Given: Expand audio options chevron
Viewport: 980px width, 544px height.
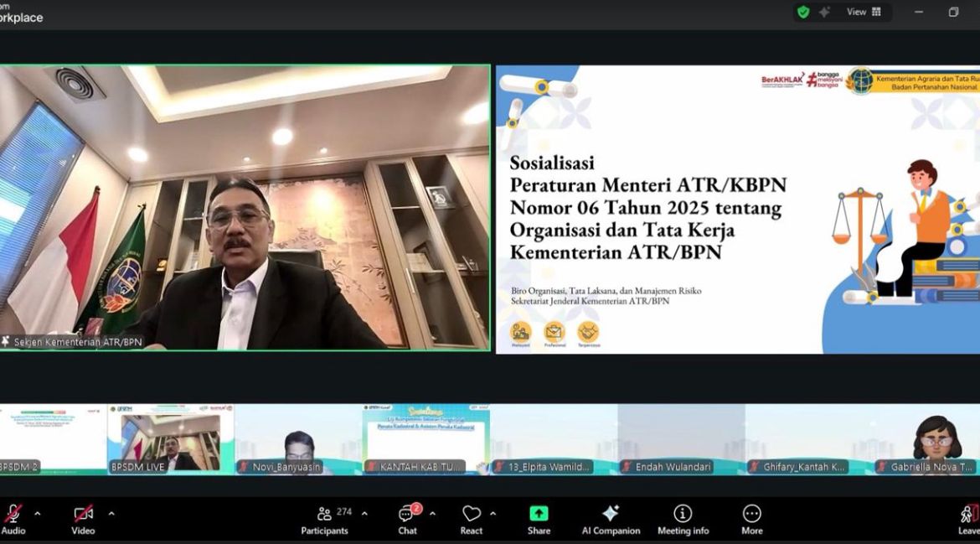Looking at the screenshot, I should (x=38, y=514).
